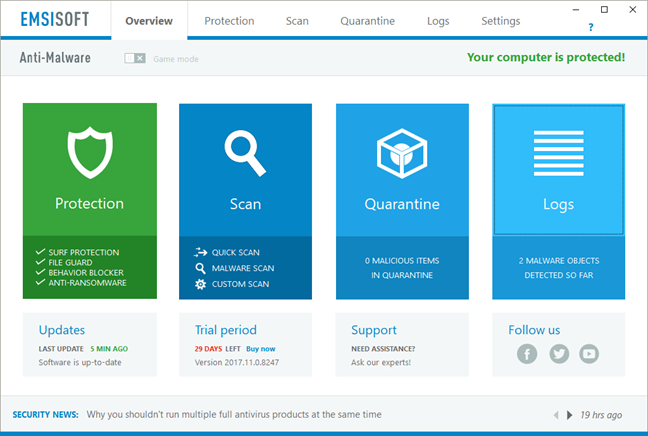Switch to the Overview tab
This screenshot has height=436, width=648.
(x=149, y=21)
